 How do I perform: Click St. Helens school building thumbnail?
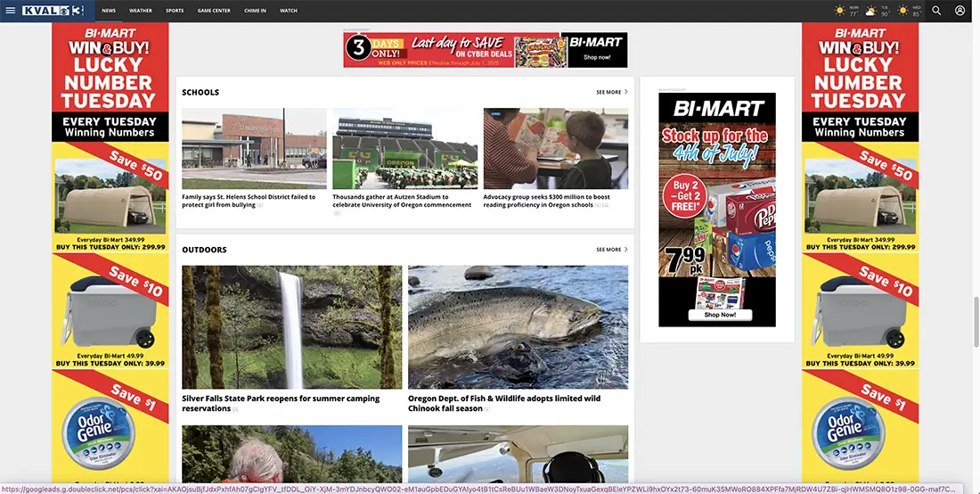pos(255,148)
